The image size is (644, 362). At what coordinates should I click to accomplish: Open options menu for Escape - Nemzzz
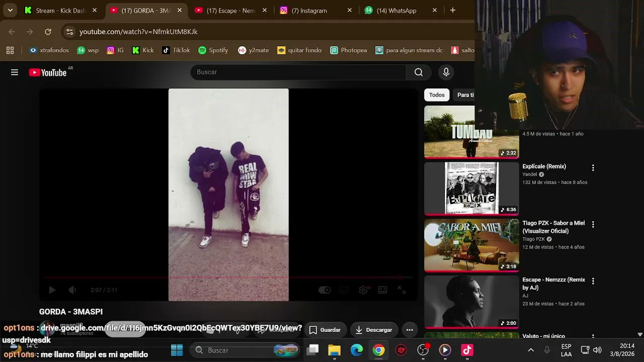593,282
